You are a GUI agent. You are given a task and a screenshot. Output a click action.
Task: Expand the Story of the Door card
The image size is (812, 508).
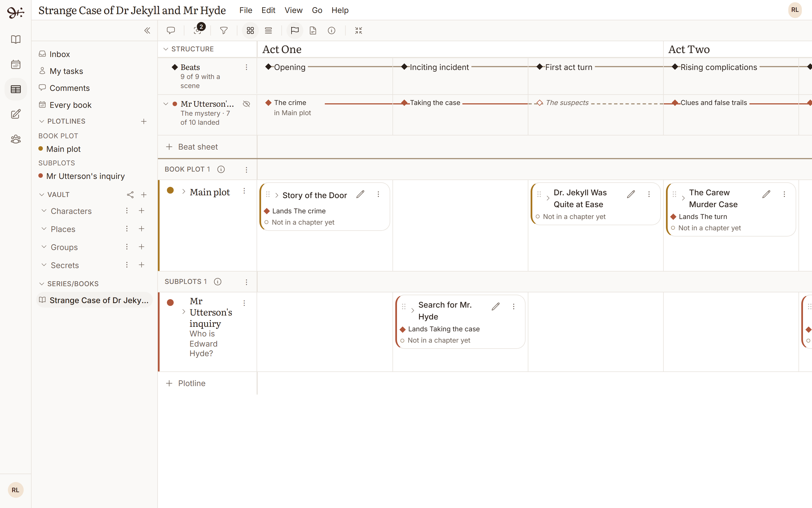coord(277,195)
